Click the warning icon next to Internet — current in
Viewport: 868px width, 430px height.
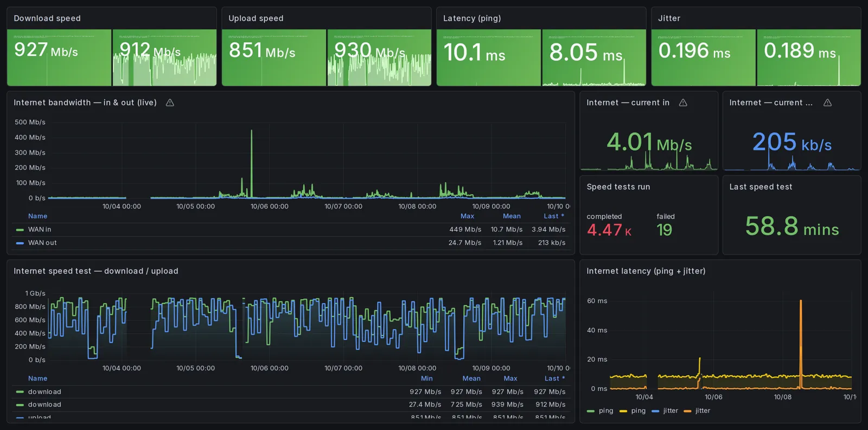(683, 103)
